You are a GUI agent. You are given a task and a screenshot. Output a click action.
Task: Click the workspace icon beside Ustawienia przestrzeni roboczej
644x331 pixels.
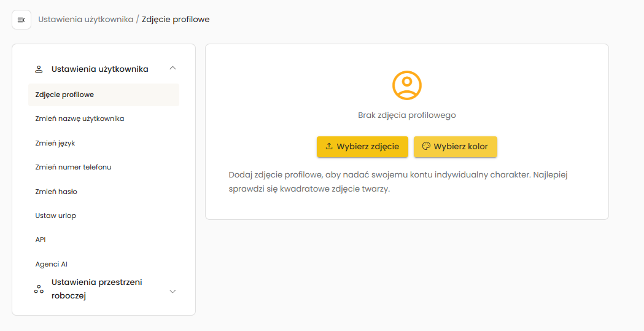pos(39,289)
